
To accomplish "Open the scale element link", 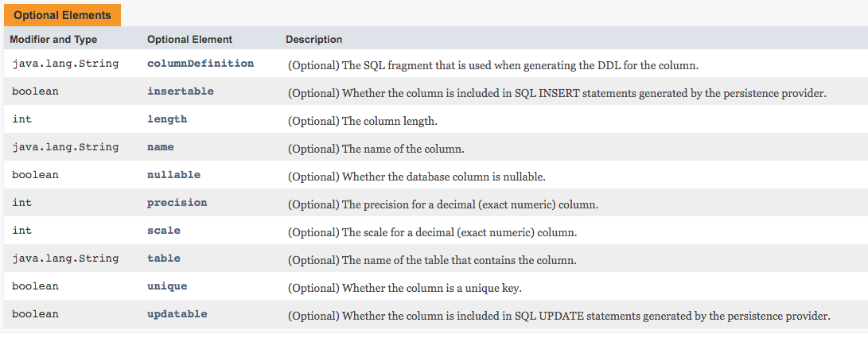I will click(164, 231).
